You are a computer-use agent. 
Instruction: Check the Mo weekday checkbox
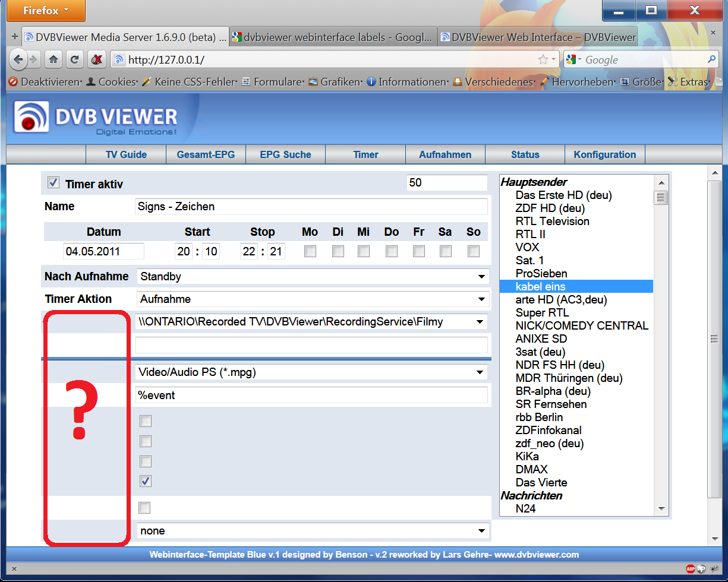click(x=310, y=251)
